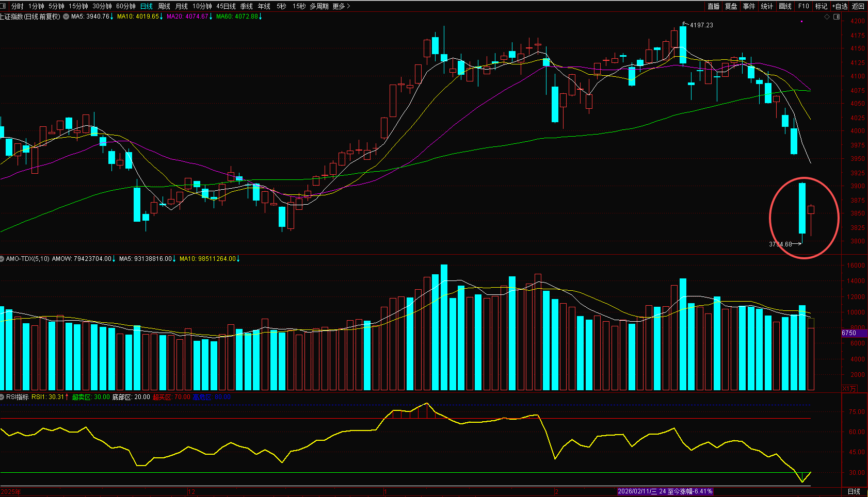Toggle the side panel icon near the price axis
This screenshot has height=497, width=868.
click(x=837, y=17)
